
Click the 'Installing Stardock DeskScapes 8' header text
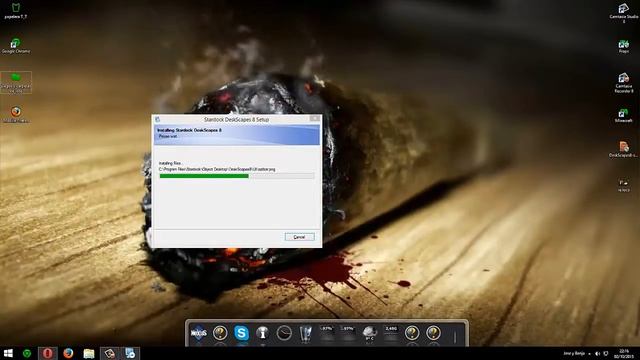pos(189,130)
